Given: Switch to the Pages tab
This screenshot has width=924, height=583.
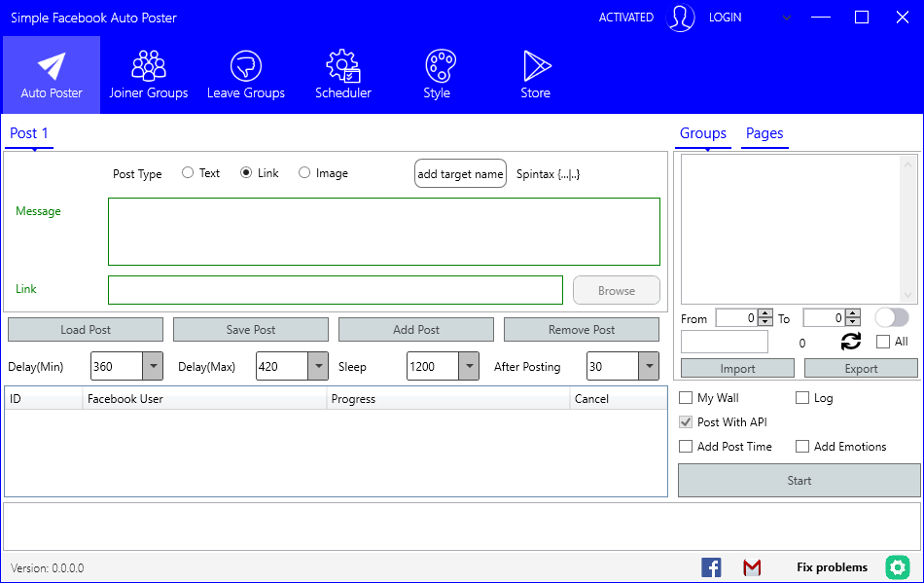Looking at the screenshot, I should [764, 133].
